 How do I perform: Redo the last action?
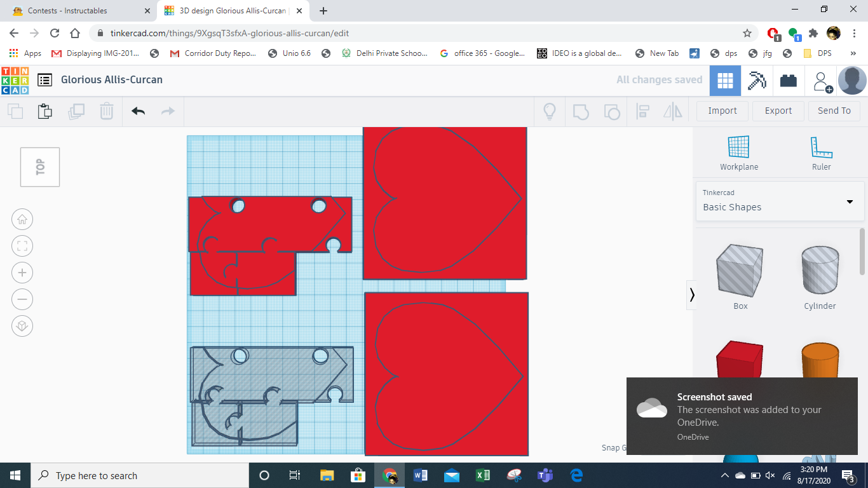tap(168, 112)
